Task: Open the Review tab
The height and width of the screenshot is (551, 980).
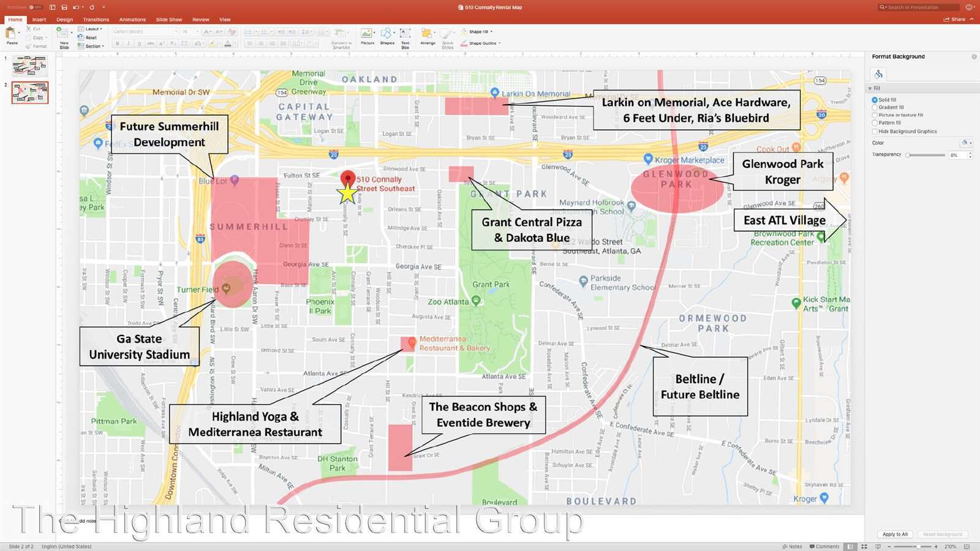Action: click(x=200, y=20)
